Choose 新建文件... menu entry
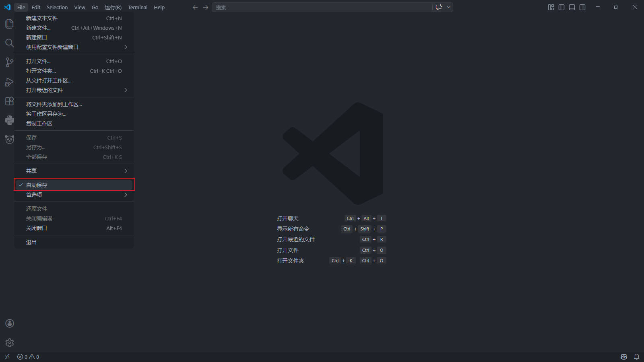This screenshot has width=644, height=362. pos(74,28)
